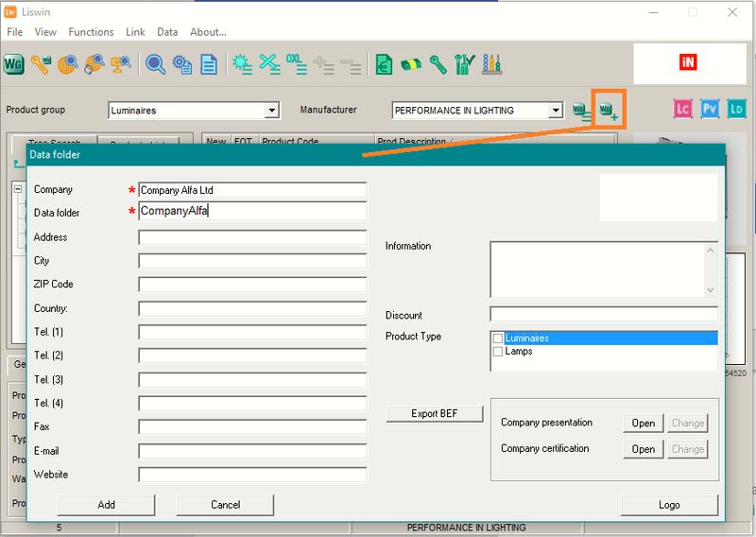756x537 pixels.
Task: Click the green money banknotes icon
Action: [411, 64]
